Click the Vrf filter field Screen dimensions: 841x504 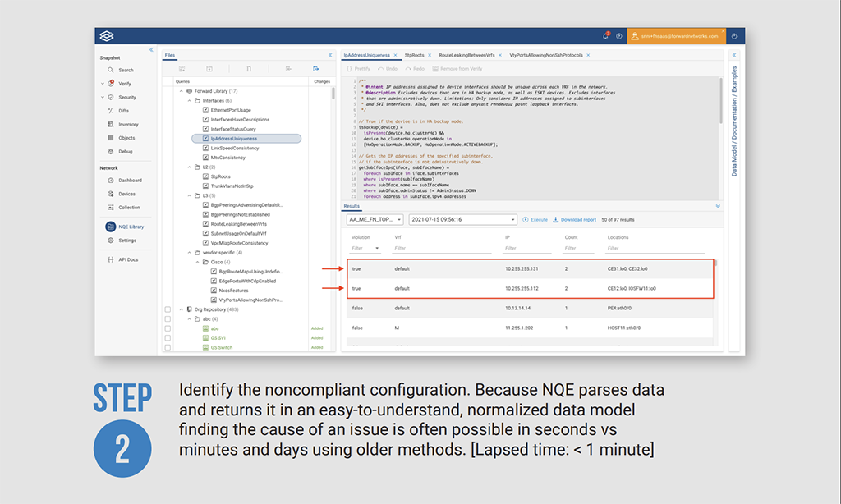coord(442,248)
